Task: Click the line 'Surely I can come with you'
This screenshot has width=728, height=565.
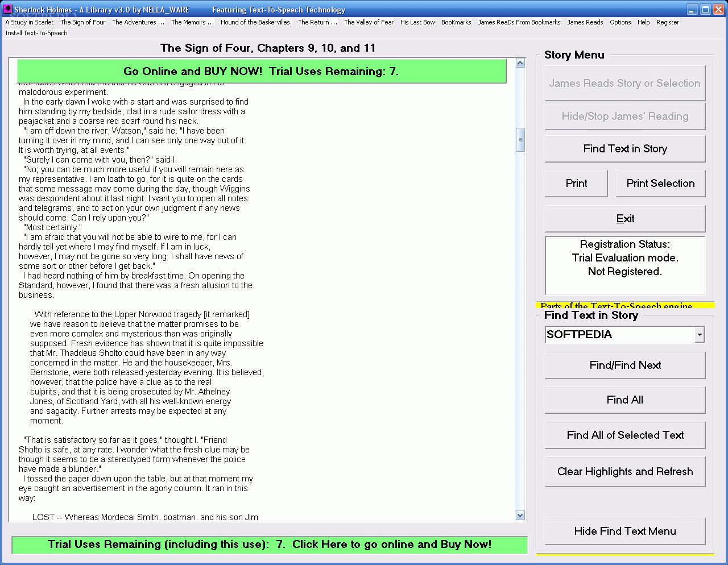Action: pos(100,160)
